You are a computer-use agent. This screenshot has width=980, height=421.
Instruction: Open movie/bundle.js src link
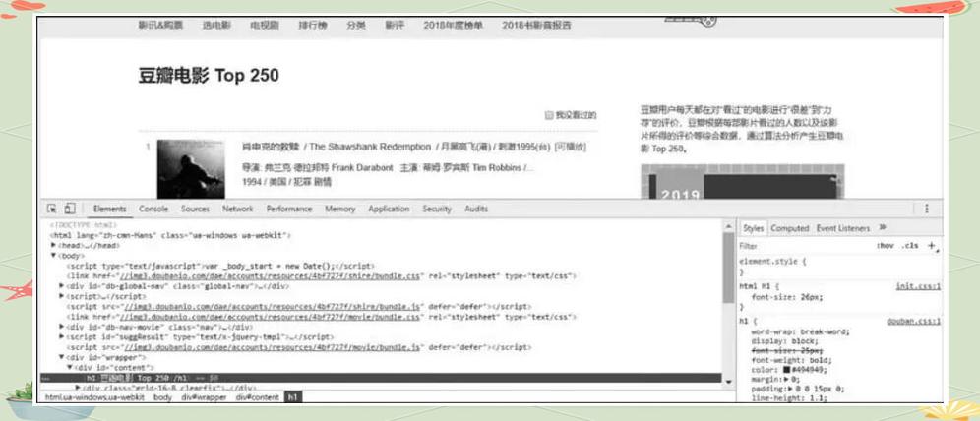(x=272, y=347)
